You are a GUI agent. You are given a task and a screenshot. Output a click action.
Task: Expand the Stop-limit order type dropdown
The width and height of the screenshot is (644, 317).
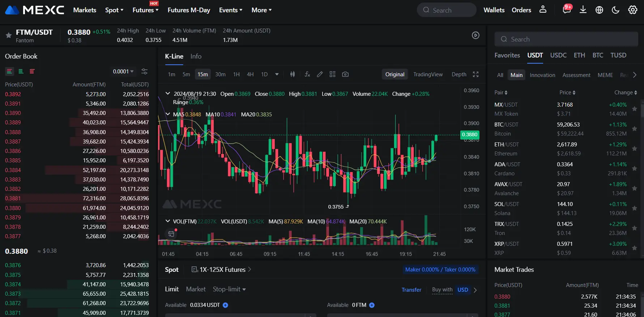click(x=229, y=289)
